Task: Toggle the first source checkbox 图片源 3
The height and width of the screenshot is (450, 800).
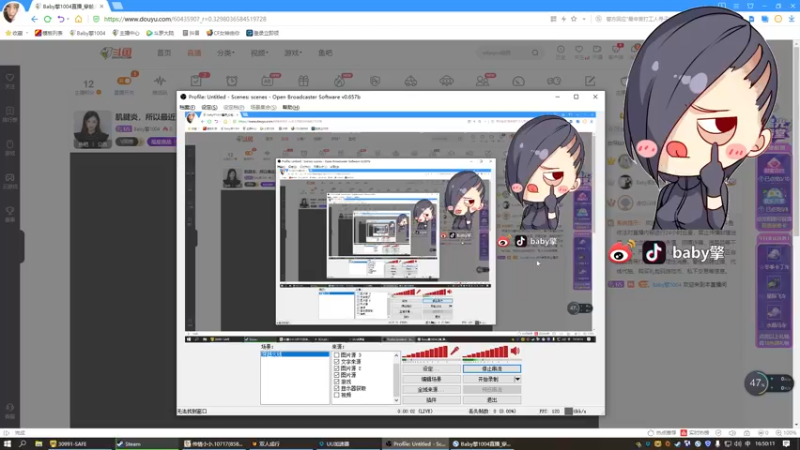Action: coord(337,355)
